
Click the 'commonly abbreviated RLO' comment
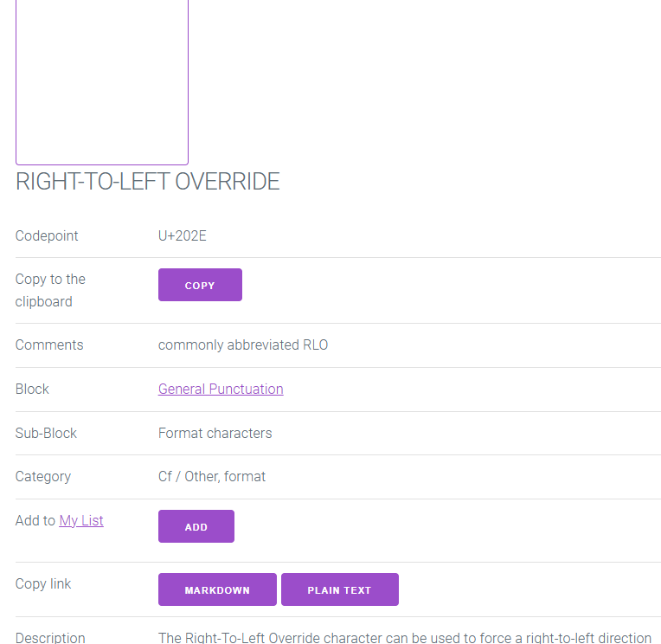pos(243,345)
